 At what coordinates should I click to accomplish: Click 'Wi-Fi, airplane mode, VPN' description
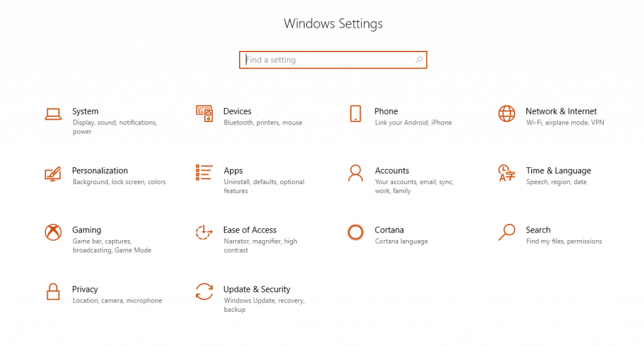[x=565, y=123]
